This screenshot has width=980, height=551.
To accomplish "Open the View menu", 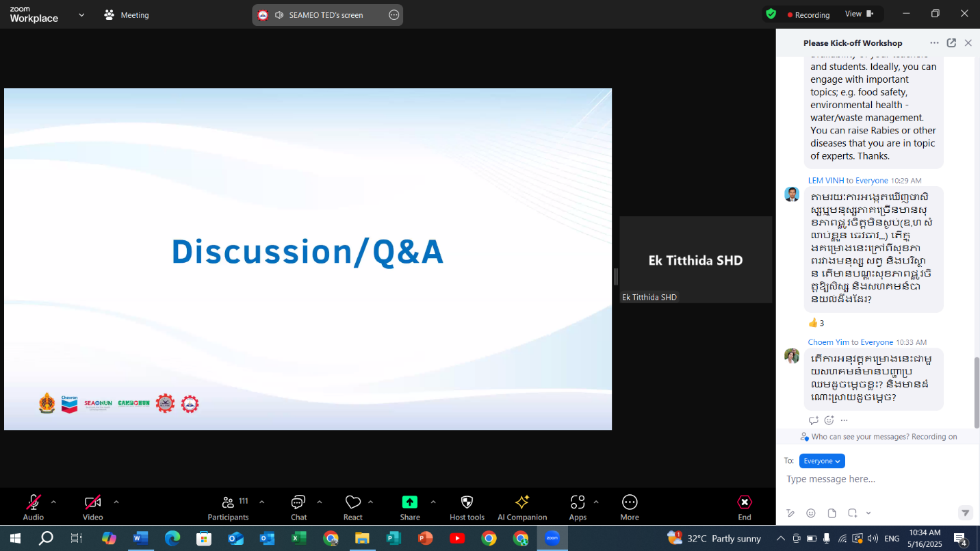I will [x=859, y=14].
